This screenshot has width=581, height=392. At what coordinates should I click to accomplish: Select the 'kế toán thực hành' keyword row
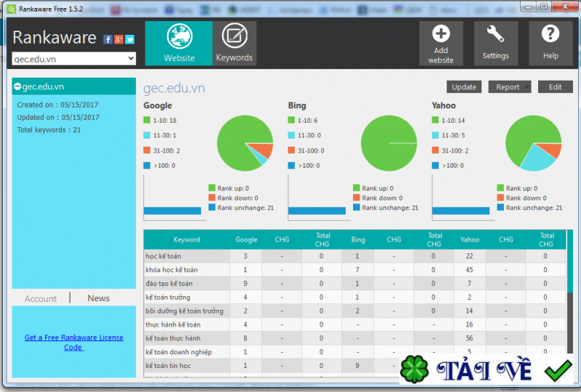pyautogui.click(x=355, y=338)
